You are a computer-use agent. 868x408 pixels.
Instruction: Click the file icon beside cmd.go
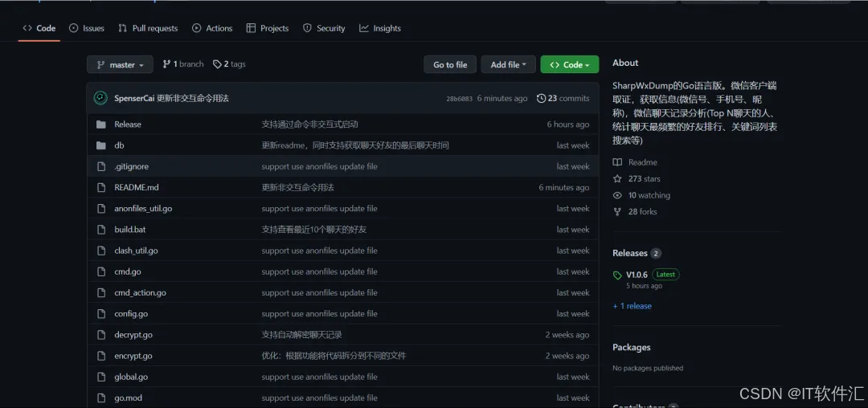point(100,271)
